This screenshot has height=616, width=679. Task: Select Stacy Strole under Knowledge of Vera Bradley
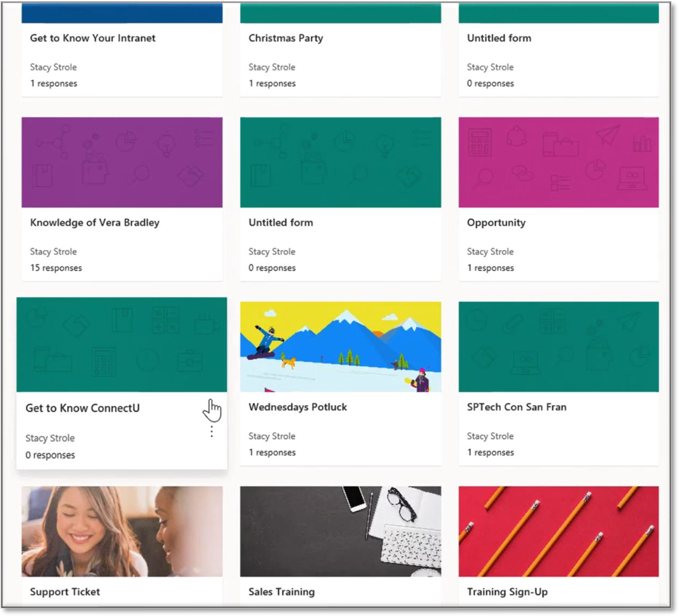pos(53,251)
